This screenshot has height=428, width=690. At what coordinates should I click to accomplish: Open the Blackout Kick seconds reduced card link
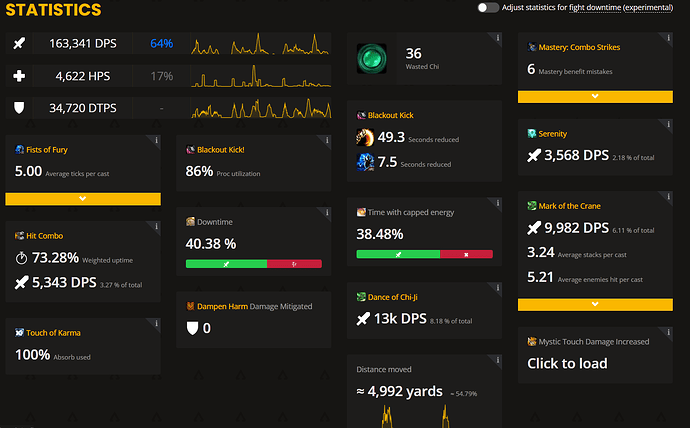391,115
